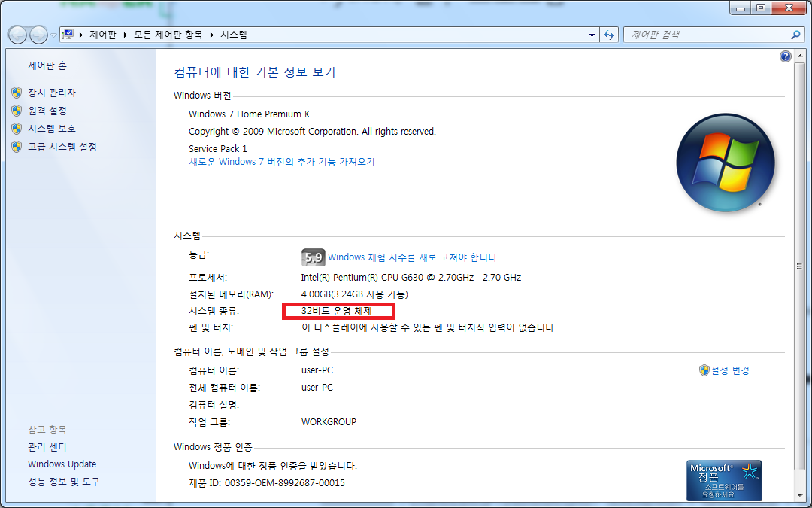
Task: Click the WORKGROUP value text
Action: (x=329, y=422)
